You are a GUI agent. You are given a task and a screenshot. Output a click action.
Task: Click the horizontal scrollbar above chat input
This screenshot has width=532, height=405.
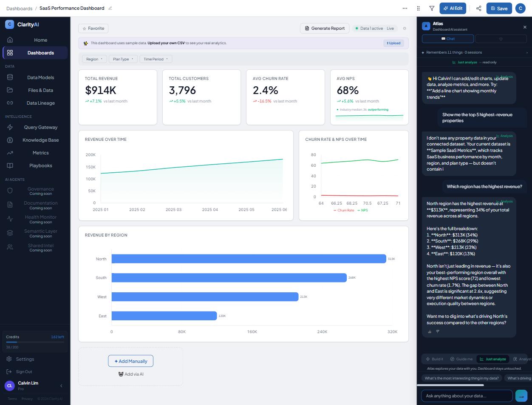point(450,385)
